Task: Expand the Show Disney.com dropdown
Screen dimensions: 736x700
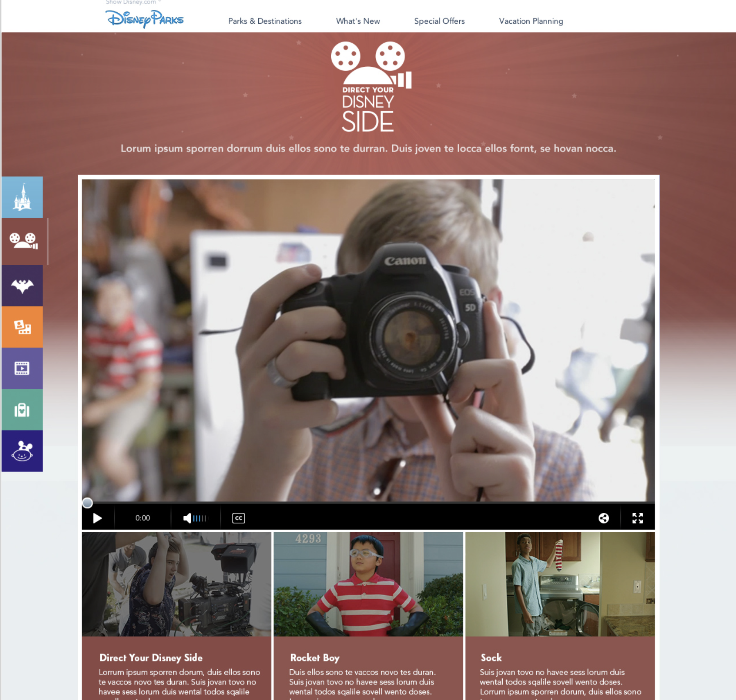Action: pos(131,2)
